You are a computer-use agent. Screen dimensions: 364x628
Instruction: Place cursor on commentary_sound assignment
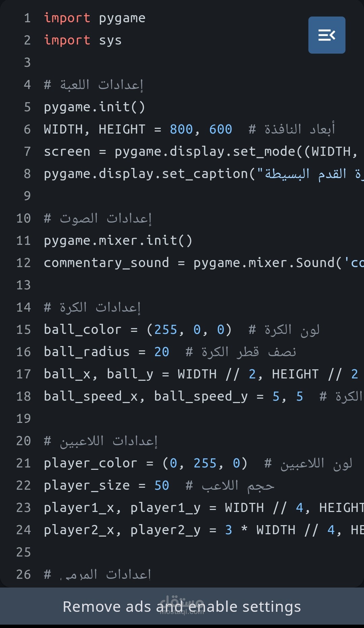(x=204, y=263)
